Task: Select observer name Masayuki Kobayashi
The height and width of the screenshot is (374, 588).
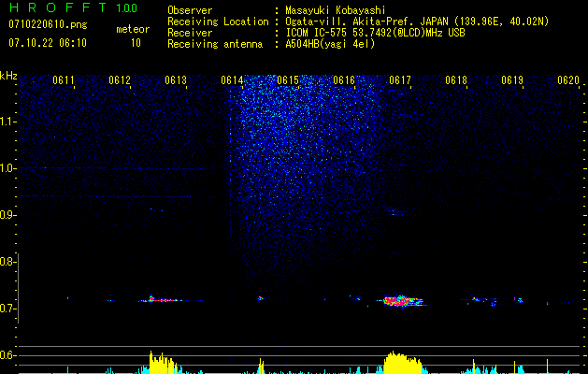Action: click(x=336, y=10)
